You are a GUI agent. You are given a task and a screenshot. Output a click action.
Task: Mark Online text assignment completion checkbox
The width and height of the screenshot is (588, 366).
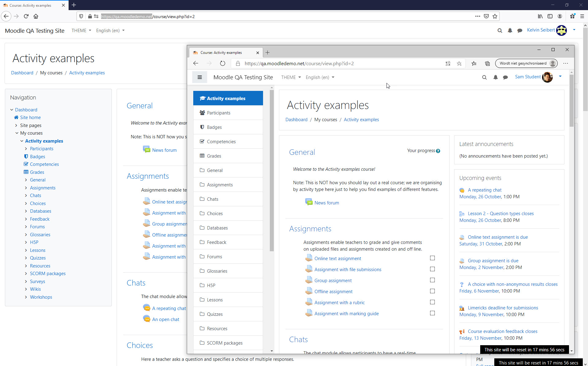pos(432,258)
